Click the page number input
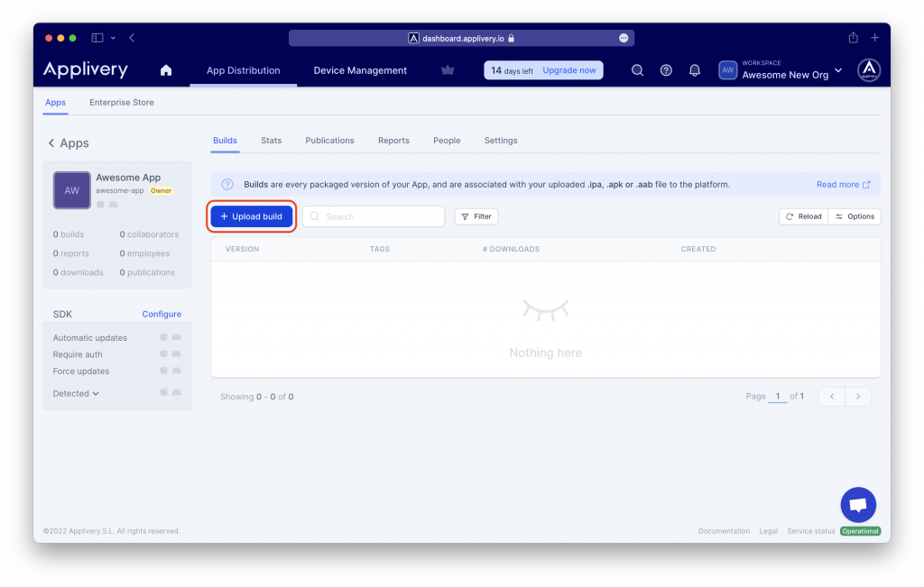 (778, 396)
